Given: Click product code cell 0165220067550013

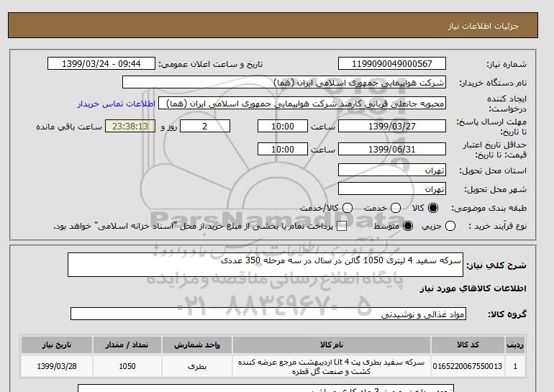Looking at the screenshot, I should click(468, 366).
